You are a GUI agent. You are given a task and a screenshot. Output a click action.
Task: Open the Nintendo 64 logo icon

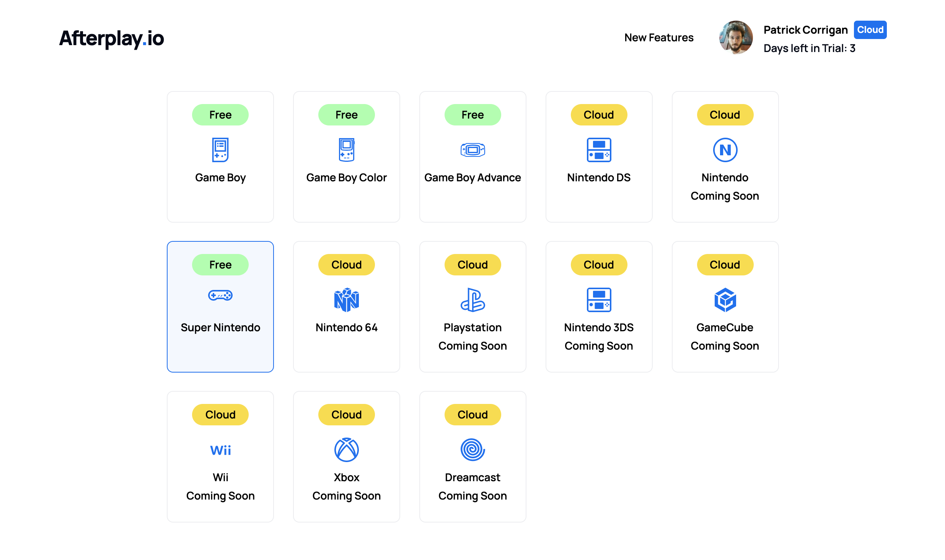point(347,300)
